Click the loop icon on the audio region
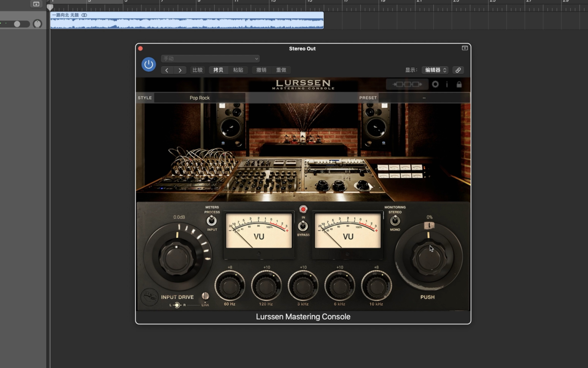The width and height of the screenshot is (588, 368). tap(84, 15)
